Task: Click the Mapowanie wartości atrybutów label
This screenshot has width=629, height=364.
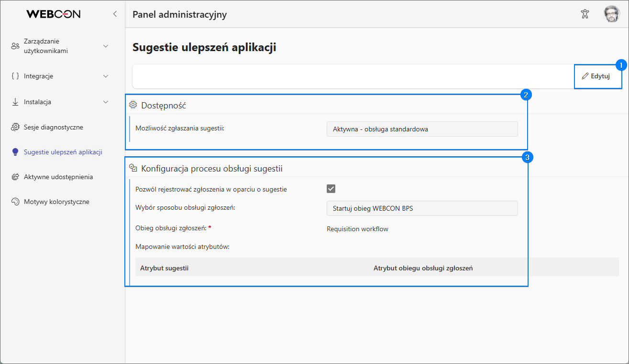Action: coord(183,247)
